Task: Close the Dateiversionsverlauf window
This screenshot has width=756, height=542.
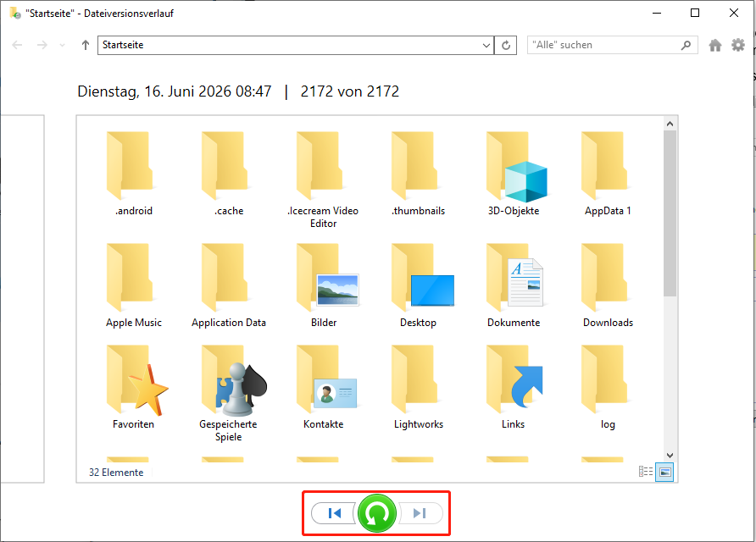Action: pos(734,13)
